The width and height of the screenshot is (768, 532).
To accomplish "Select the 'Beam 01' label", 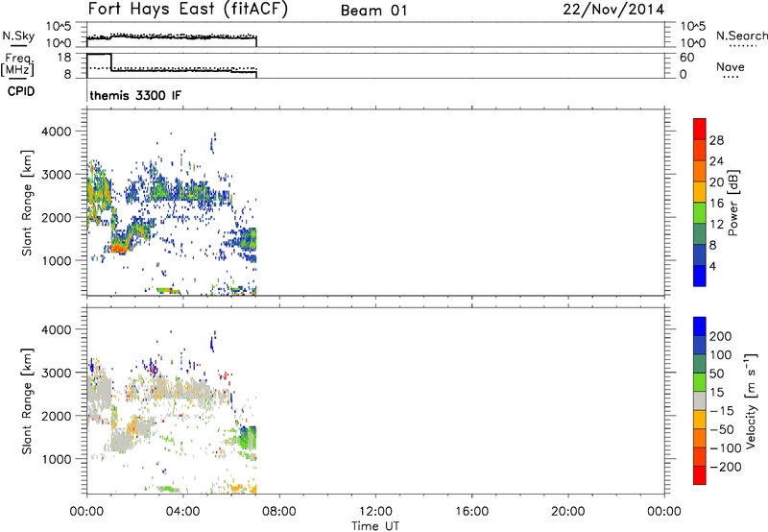I will pos(373,11).
